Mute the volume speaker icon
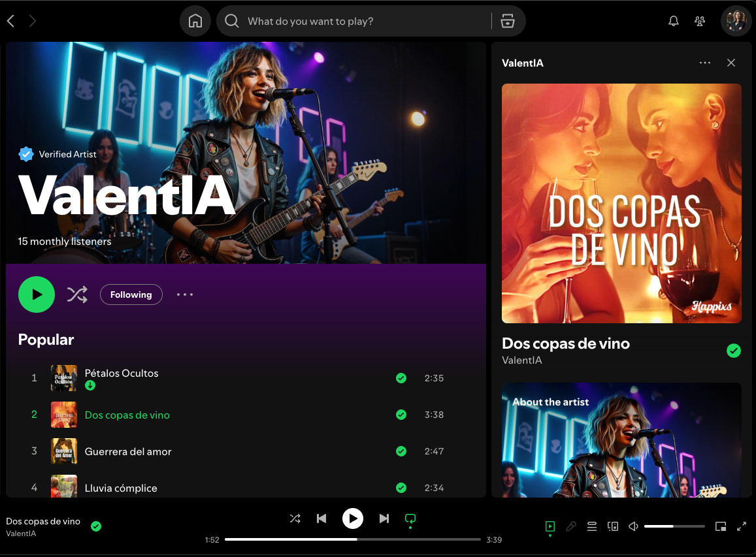 point(633,526)
